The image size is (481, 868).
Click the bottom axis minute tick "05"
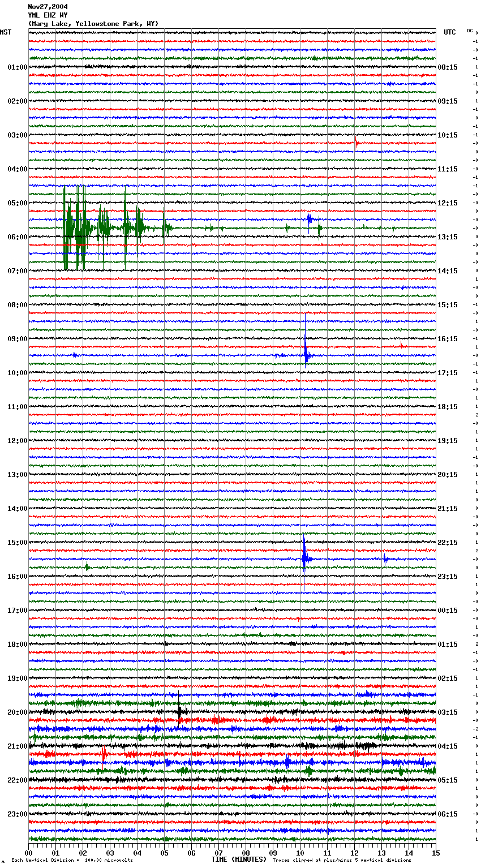pyautogui.click(x=164, y=853)
